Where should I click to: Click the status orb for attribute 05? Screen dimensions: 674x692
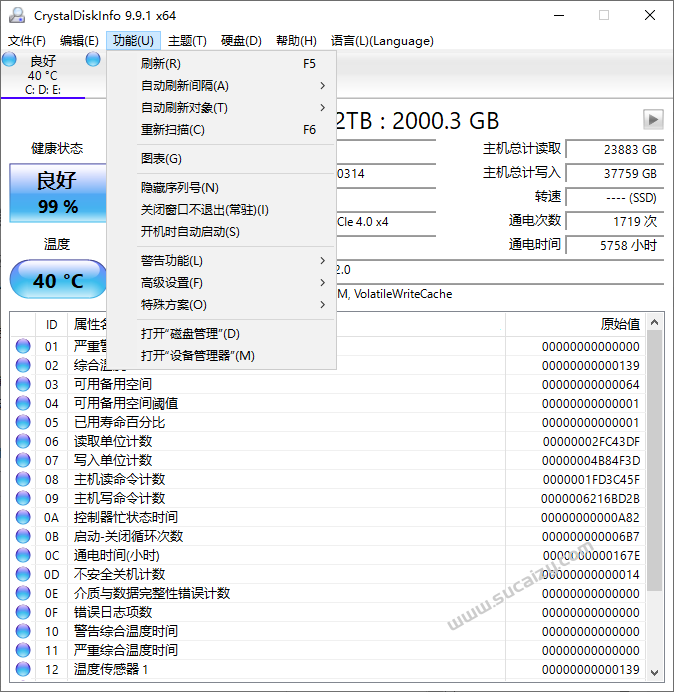point(23,422)
